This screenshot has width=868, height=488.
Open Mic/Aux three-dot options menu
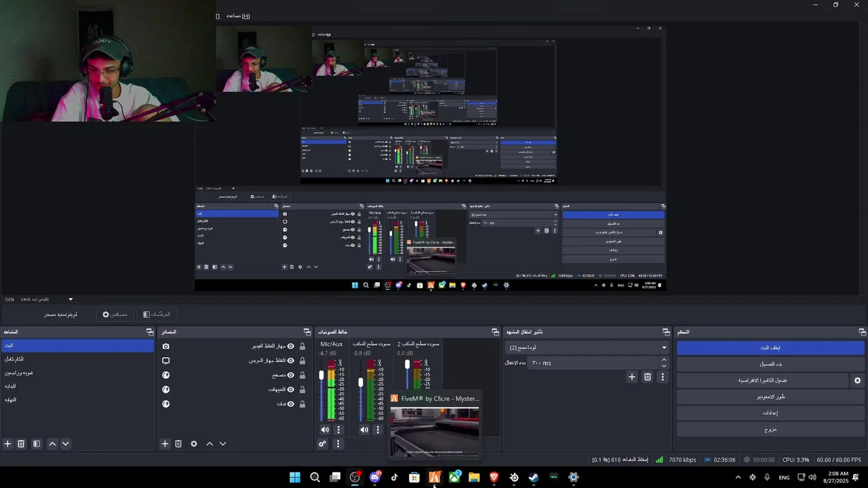[x=338, y=430]
